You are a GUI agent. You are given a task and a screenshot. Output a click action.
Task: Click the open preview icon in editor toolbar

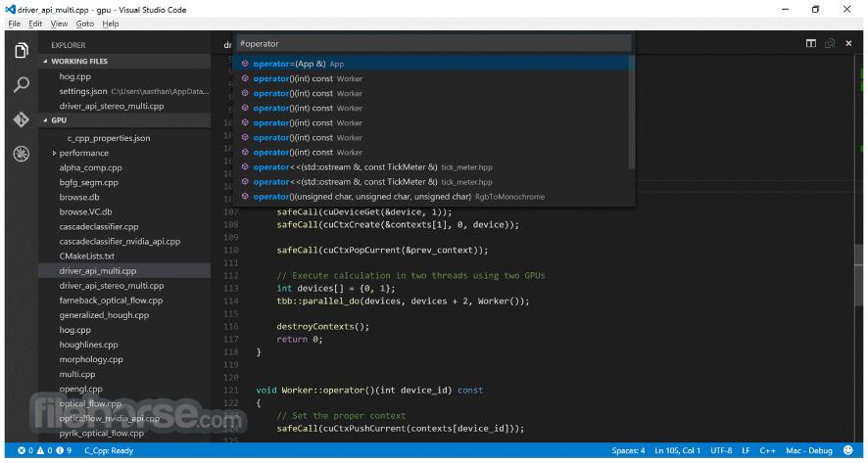coord(830,43)
